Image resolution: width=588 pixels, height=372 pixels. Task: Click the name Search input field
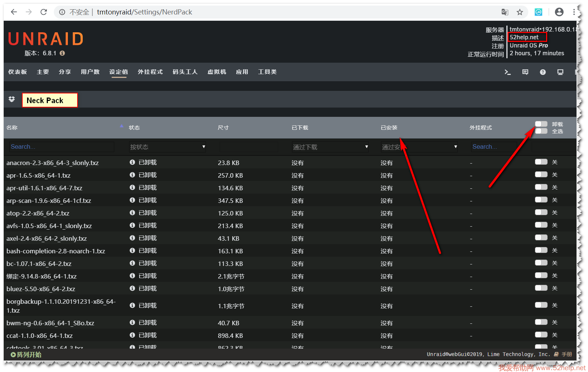click(x=62, y=147)
